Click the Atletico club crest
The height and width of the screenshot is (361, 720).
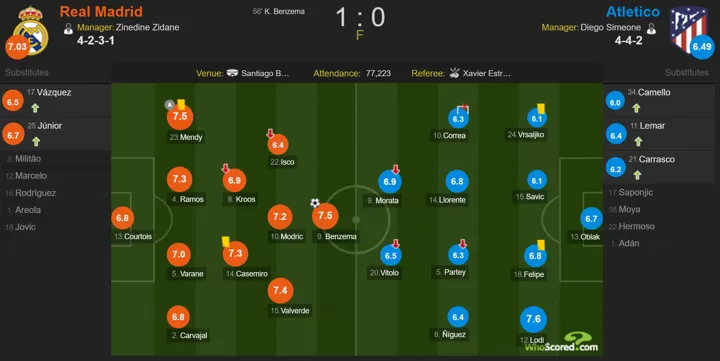coord(688,29)
